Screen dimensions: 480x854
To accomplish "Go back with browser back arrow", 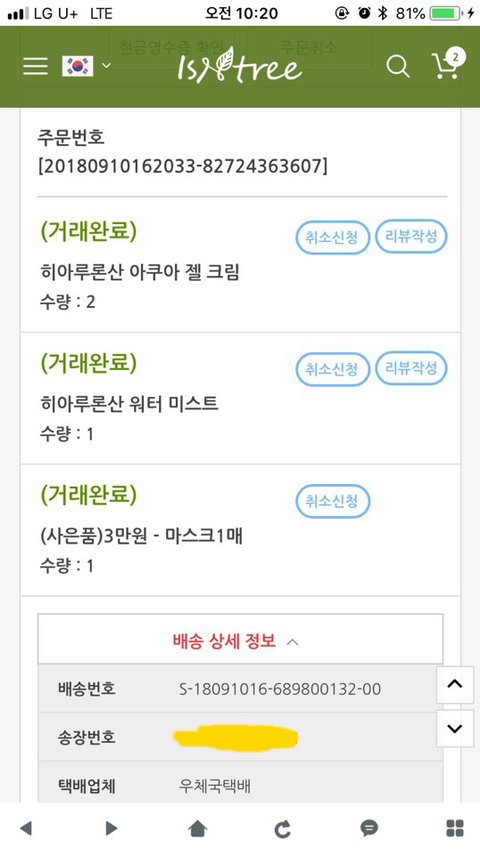I will point(26,828).
